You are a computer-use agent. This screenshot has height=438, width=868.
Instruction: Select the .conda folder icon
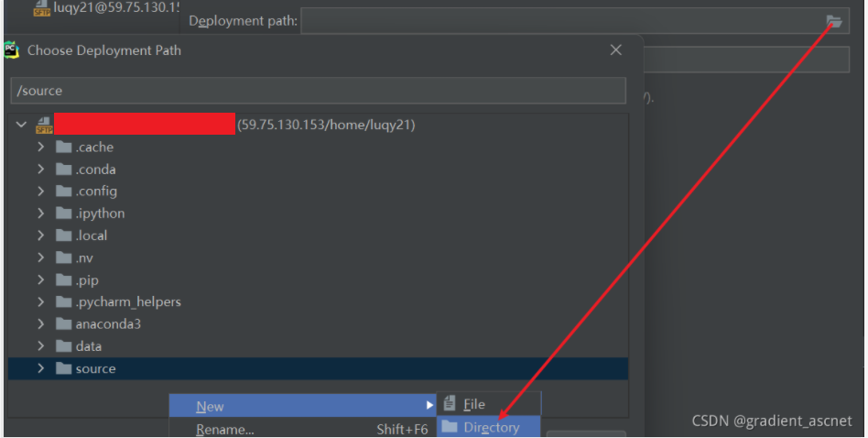(64, 169)
